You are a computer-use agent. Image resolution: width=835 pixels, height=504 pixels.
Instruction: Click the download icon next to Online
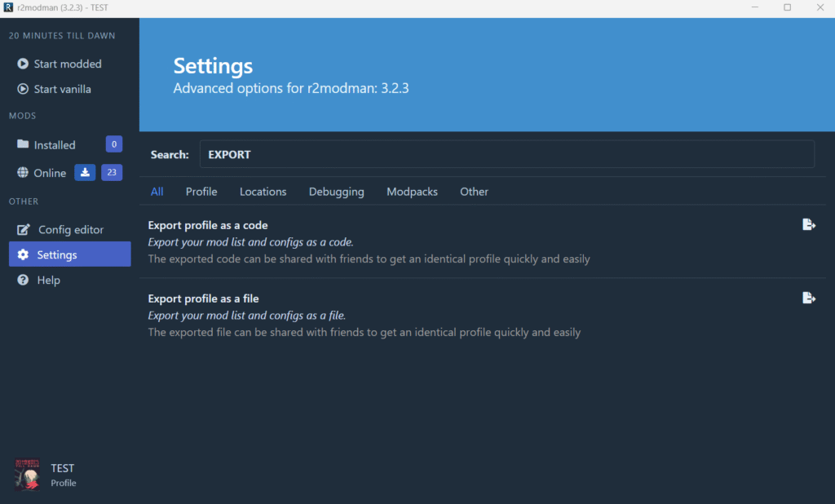(x=85, y=173)
